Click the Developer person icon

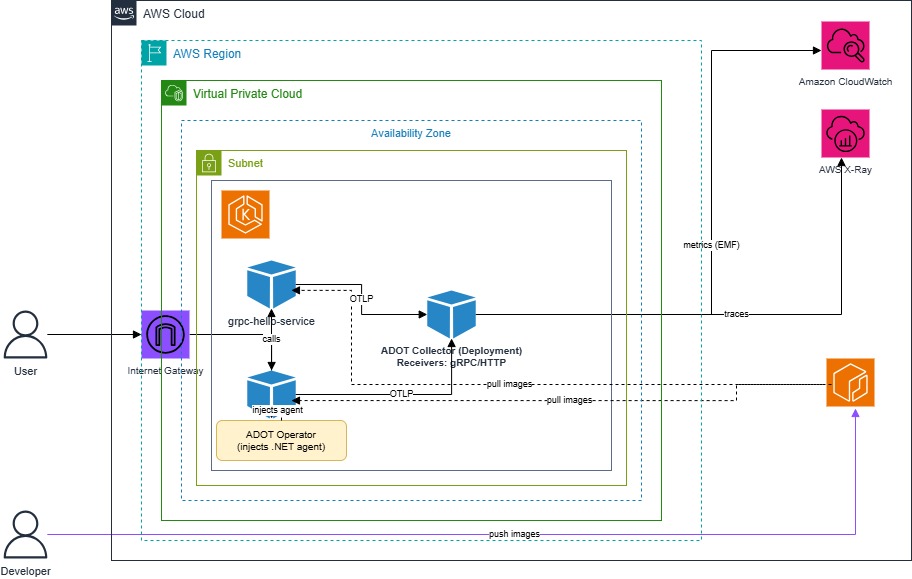coord(26,535)
